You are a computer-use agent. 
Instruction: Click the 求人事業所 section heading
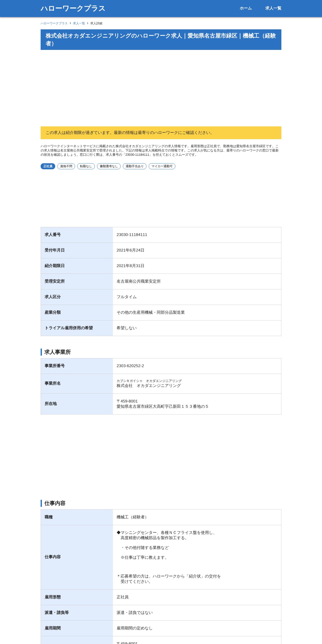click(x=57, y=352)
